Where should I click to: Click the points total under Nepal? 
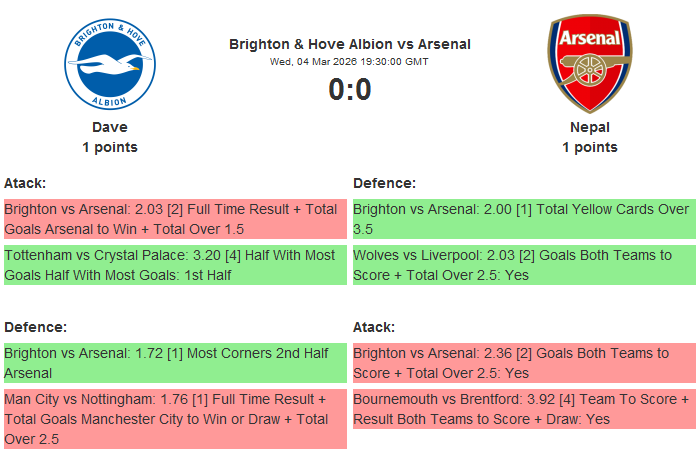click(x=590, y=147)
